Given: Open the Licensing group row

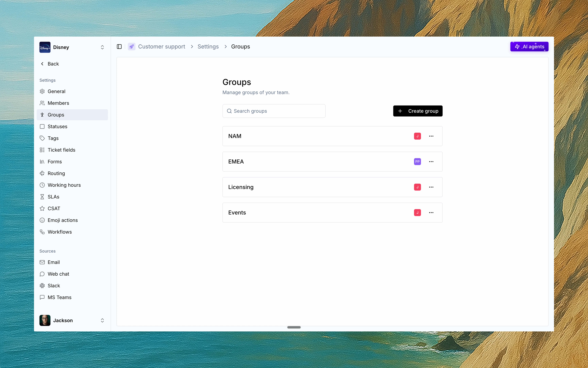Looking at the screenshot, I should click(332, 187).
